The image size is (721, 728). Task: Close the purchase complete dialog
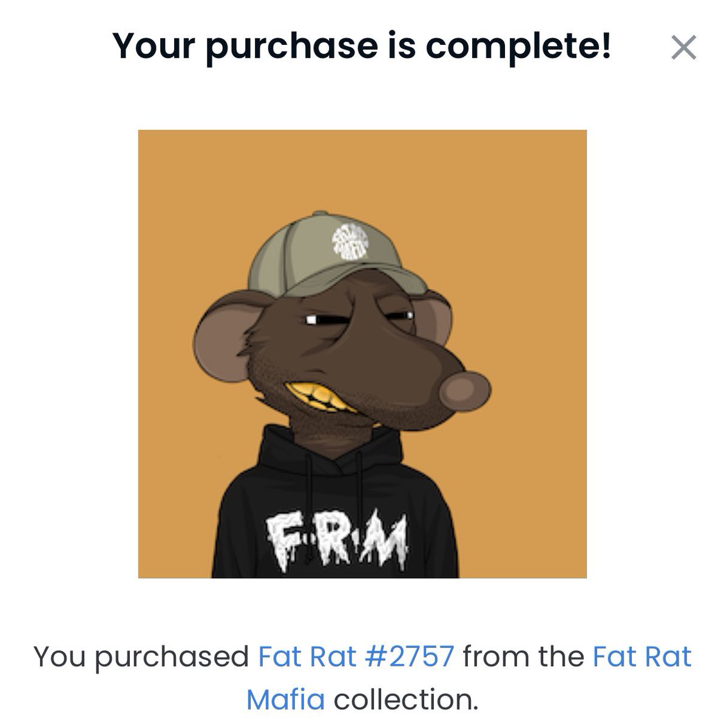pyautogui.click(x=683, y=48)
